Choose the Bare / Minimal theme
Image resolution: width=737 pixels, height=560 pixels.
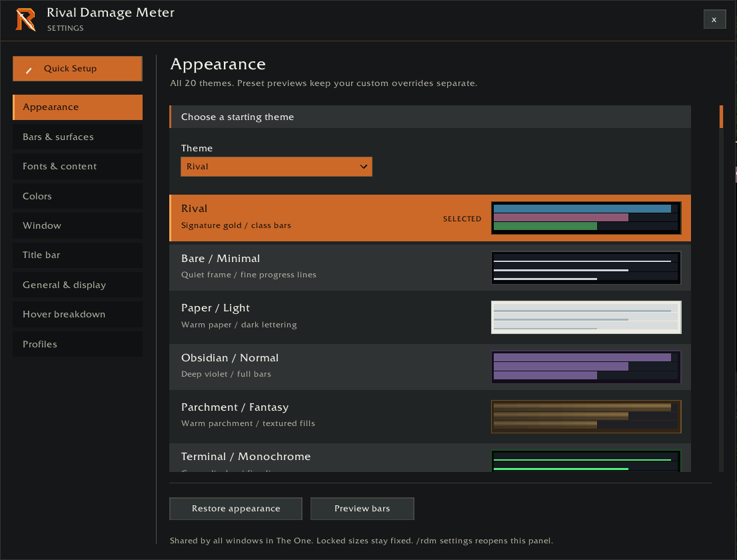coord(430,267)
